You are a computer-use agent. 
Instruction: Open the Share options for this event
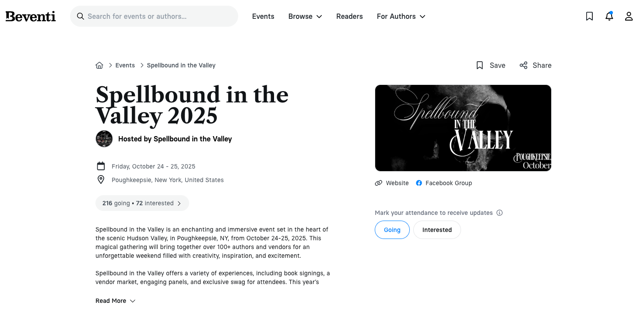coord(535,65)
